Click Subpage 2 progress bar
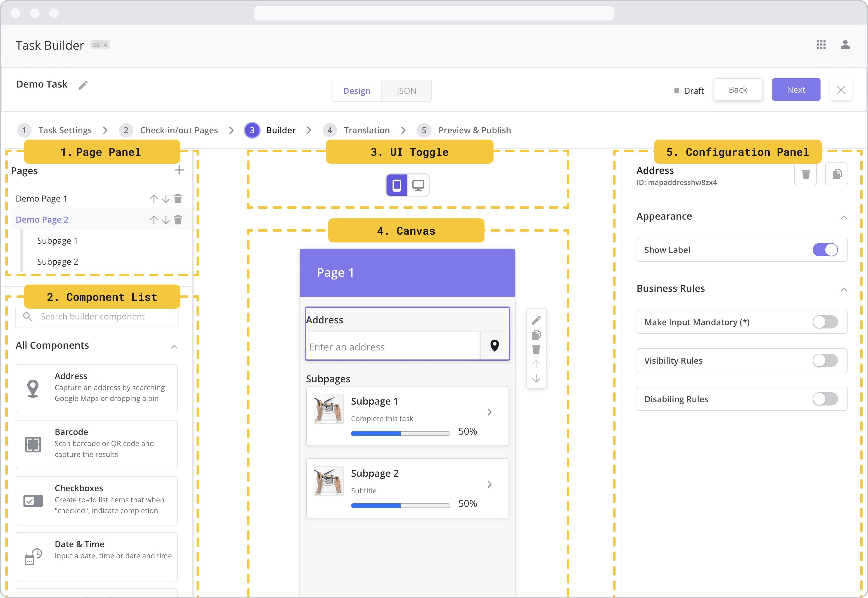Image resolution: width=868 pixels, height=598 pixels. tap(401, 506)
